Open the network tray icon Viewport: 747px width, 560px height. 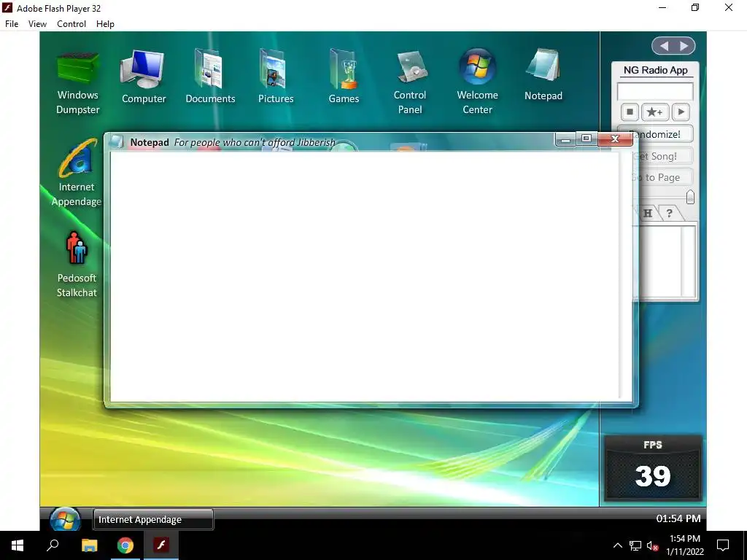tap(635, 545)
